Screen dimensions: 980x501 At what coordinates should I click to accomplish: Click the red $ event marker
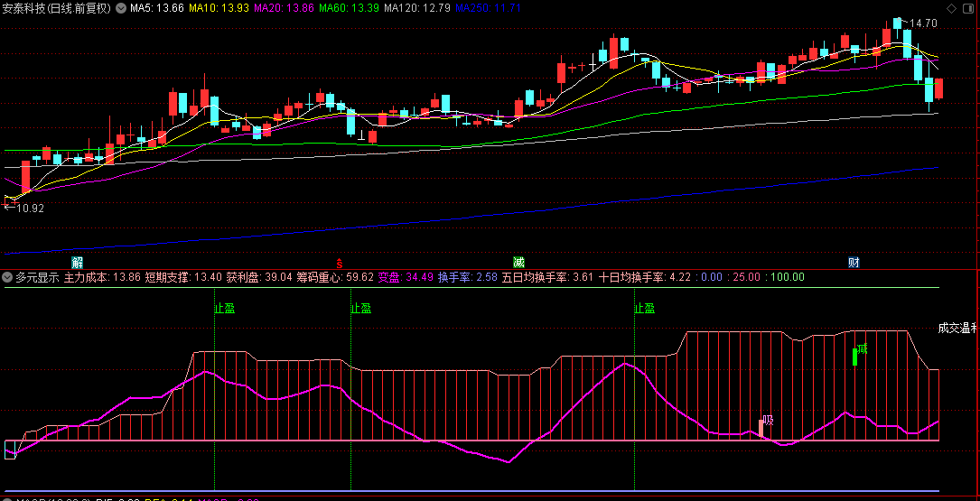[340, 263]
